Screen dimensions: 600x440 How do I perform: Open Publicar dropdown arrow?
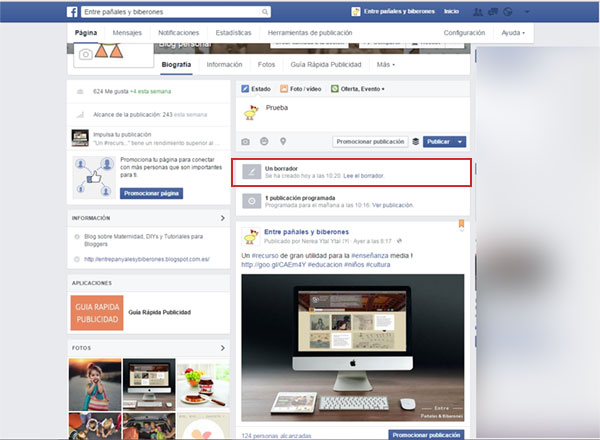pyautogui.click(x=460, y=142)
